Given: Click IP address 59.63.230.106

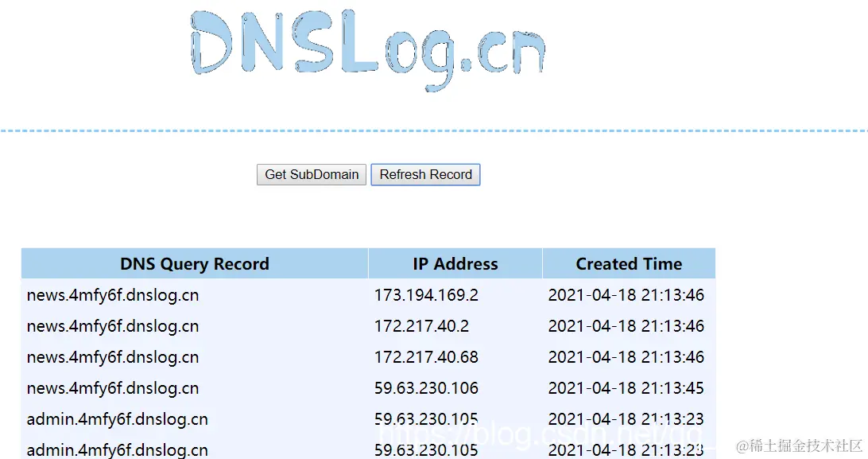Looking at the screenshot, I should [426, 388].
